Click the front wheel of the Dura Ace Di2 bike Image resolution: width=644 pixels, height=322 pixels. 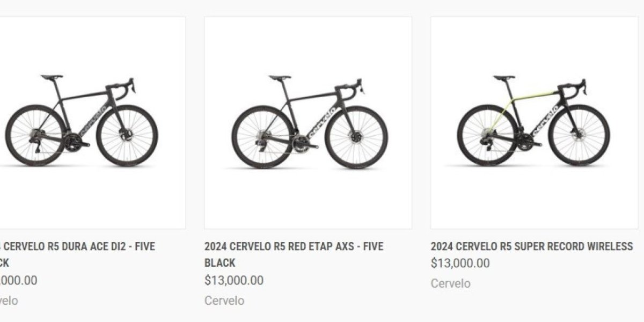point(127,136)
